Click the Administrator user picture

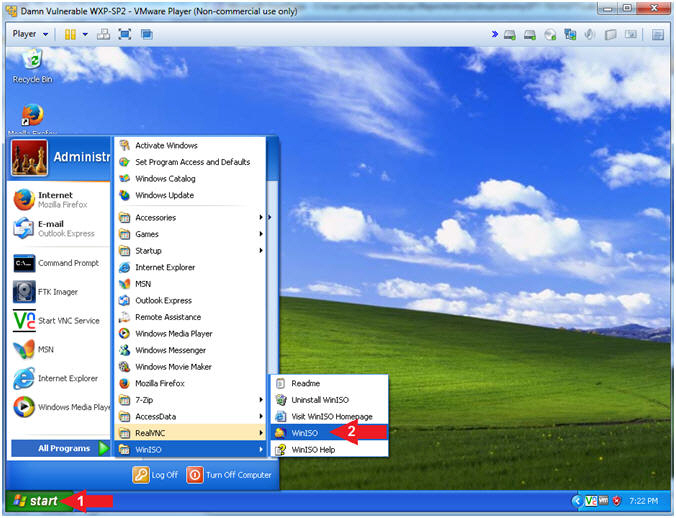coord(29,158)
